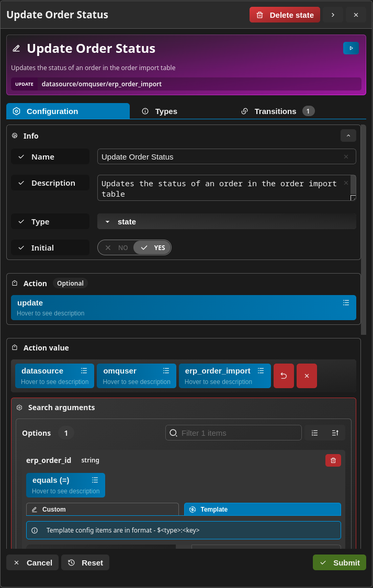Screen dimensions: 373x588
Task: Click the Delete state button
Action: [x=285, y=15]
